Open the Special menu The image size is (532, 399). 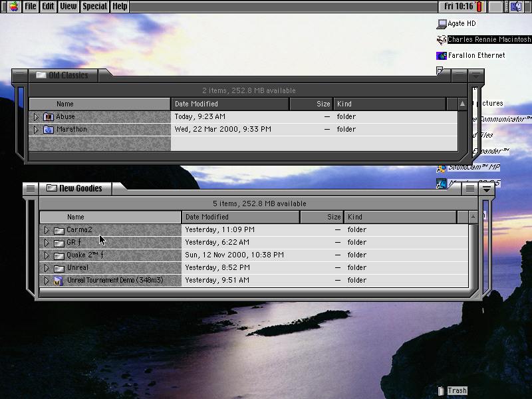94,6
